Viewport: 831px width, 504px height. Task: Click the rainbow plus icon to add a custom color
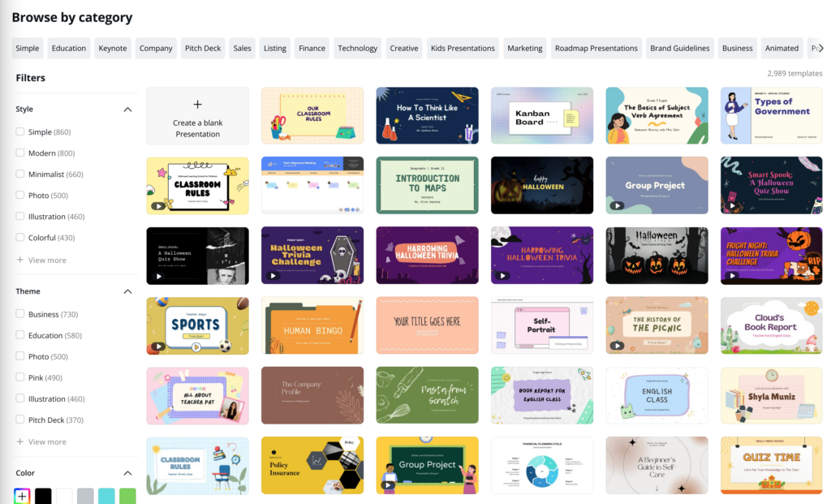[22, 495]
